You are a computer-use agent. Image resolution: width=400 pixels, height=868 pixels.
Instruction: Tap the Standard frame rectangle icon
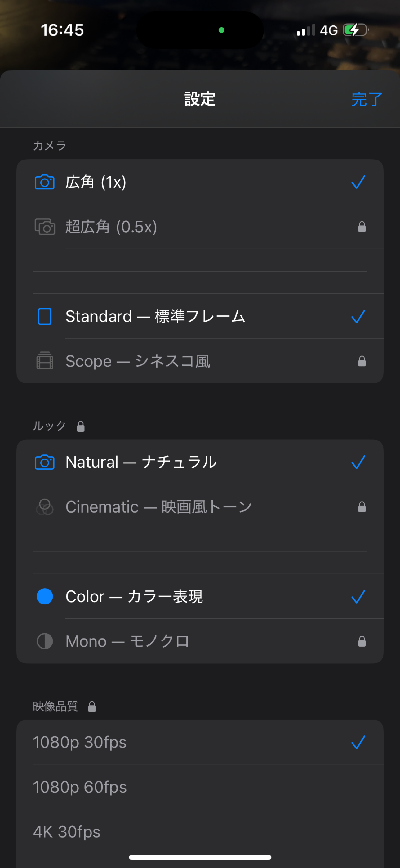pyautogui.click(x=45, y=316)
